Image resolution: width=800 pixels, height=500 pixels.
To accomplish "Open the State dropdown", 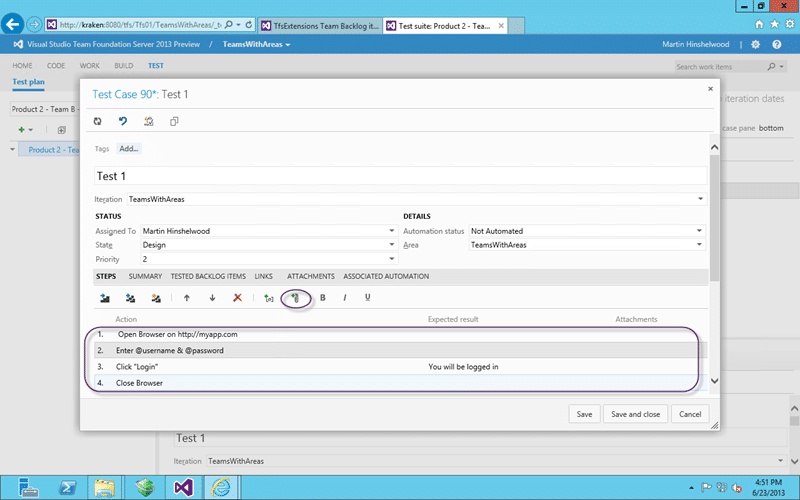I will (392, 244).
